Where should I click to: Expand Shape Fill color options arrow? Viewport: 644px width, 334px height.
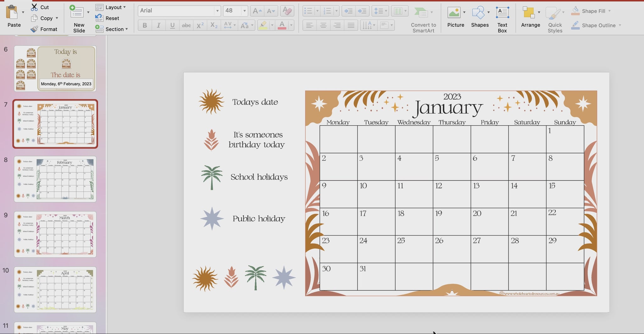[x=609, y=11]
